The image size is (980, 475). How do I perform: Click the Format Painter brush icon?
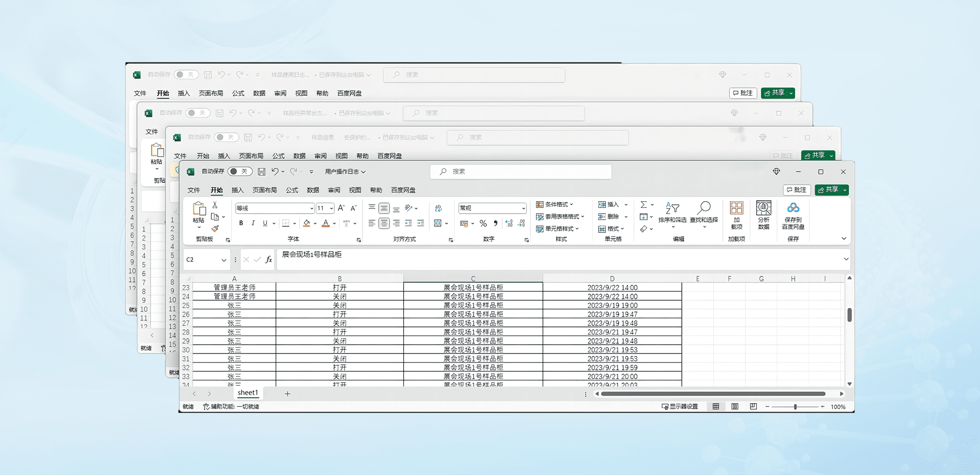tap(215, 228)
